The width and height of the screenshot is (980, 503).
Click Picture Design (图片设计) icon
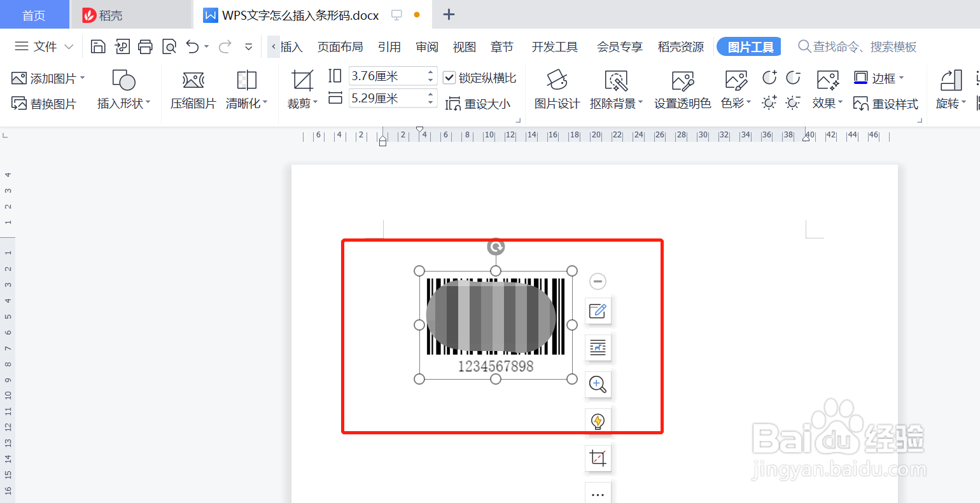coord(557,90)
